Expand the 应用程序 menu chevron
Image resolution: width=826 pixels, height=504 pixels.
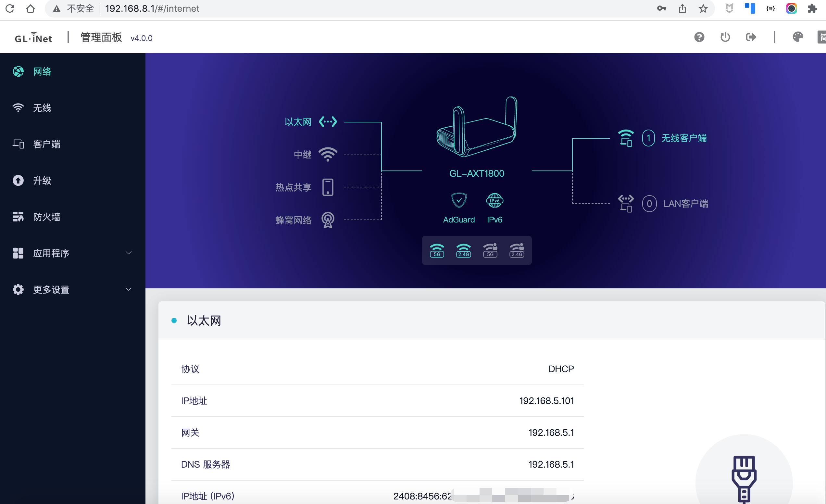[128, 253]
